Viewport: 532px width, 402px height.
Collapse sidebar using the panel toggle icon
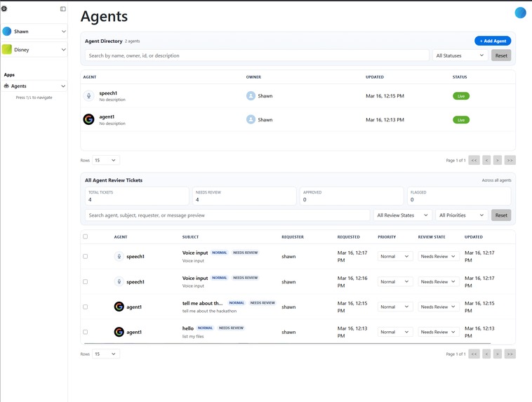(x=63, y=9)
